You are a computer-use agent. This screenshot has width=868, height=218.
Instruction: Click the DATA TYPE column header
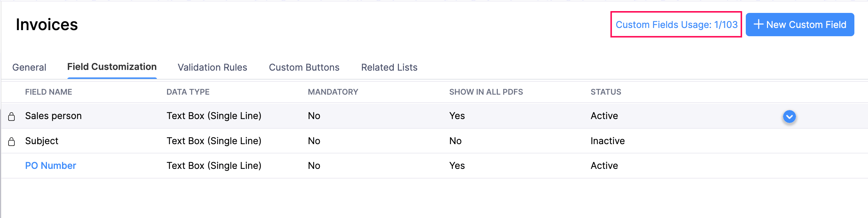188,92
